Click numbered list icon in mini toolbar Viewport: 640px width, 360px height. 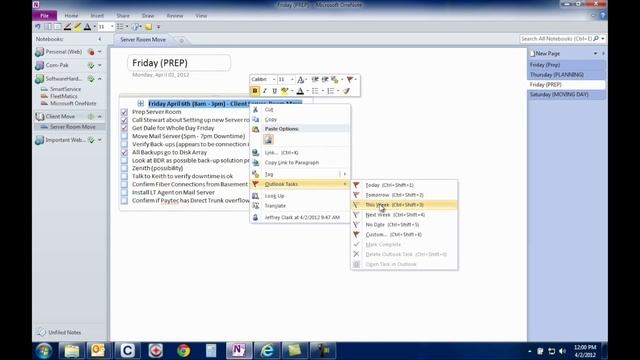point(331,91)
